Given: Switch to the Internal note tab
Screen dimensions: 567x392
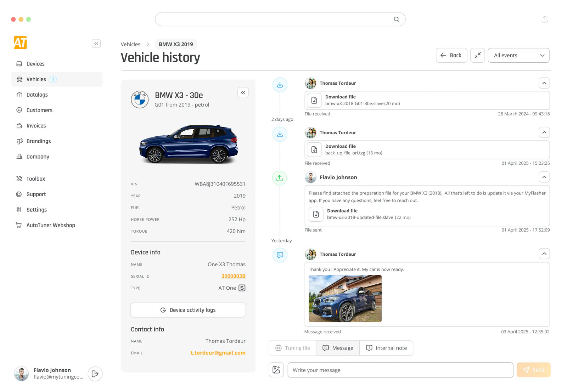Looking at the screenshot, I should click(x=386, y=348).
